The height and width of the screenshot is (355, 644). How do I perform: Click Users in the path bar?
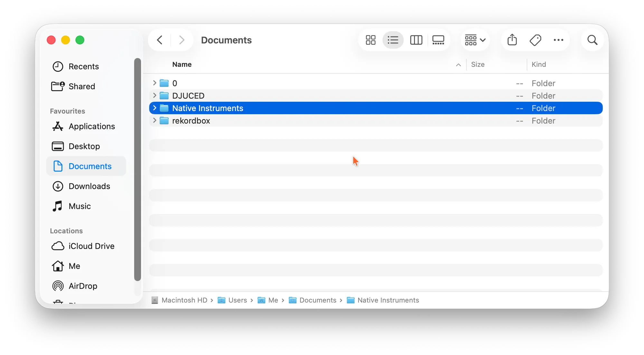237,300
